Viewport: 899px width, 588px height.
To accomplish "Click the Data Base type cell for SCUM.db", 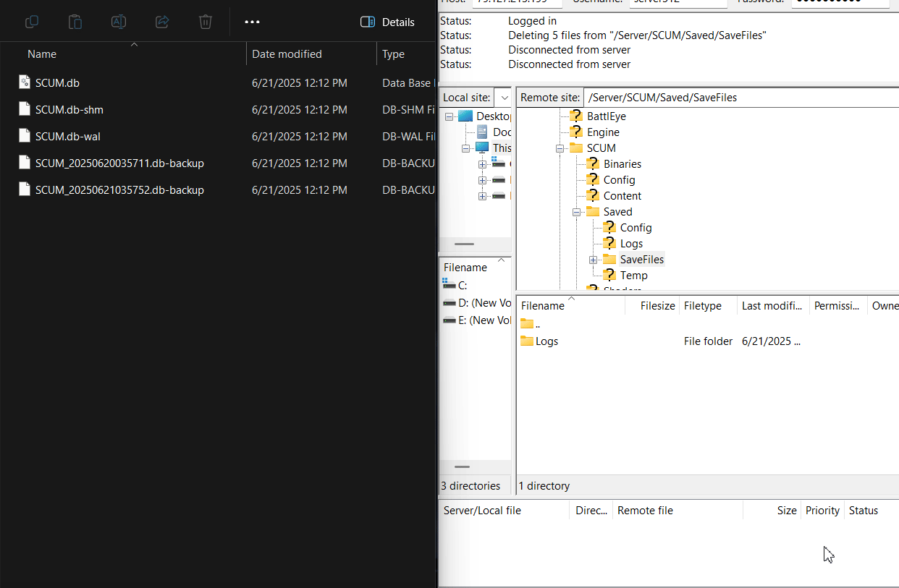I will pos(408,83).
